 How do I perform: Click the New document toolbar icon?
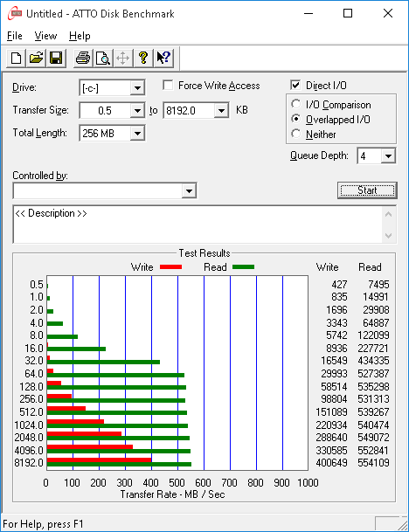point(16,58)
